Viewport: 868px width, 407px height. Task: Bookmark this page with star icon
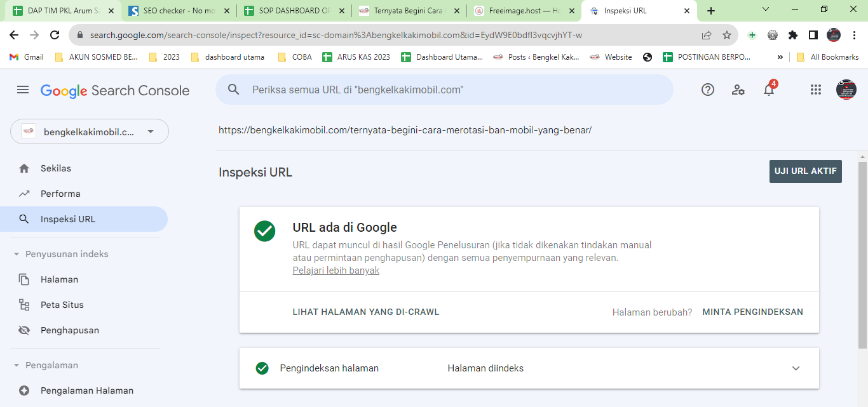tap(727, 35)
